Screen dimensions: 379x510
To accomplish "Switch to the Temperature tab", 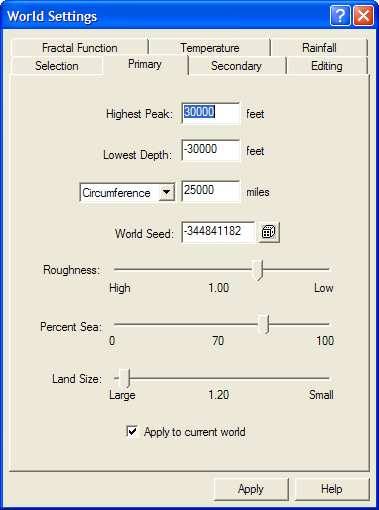I will (x=210, y=48).
